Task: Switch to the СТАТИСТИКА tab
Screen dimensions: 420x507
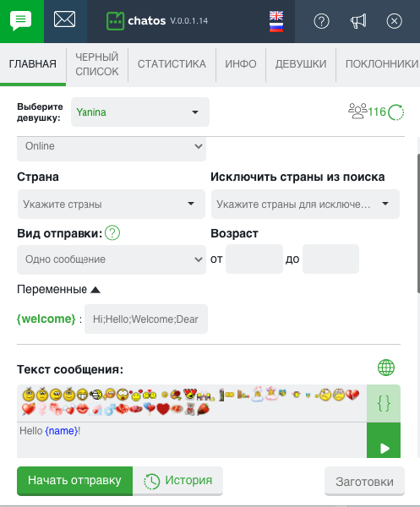Action: pos(172,64)
